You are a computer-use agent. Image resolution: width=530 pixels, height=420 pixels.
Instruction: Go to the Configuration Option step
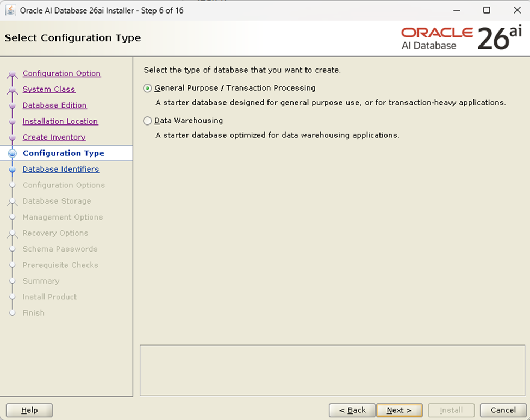point(61,73)
